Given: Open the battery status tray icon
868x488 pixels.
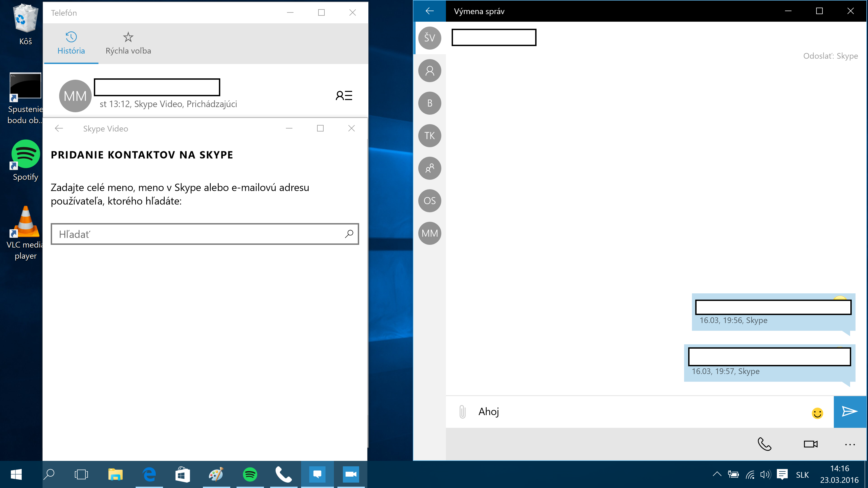Looking at the screenshot, I should [733, 474].
